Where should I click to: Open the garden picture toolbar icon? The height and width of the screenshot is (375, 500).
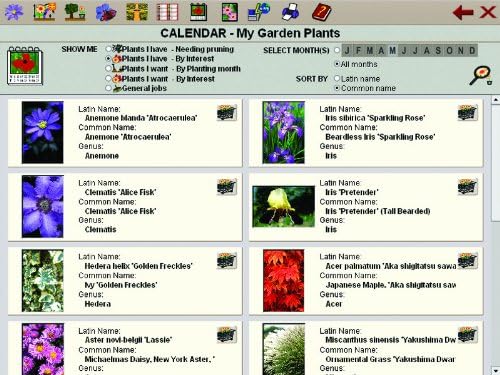[x=45, y=12]
